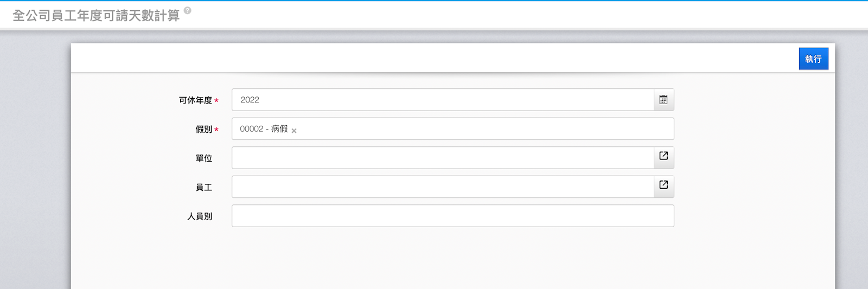Click the 可休年度 field label
The image size is (868, 289).
[195, 100]
